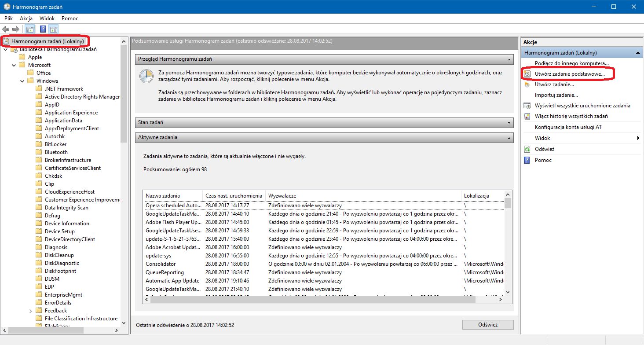The width and height of the screenshot is (644, 345).
Task: Collapse the Biblioteka Harmonogramu zadań tree node
Action: pyautogui.click(x=6, y=49)
